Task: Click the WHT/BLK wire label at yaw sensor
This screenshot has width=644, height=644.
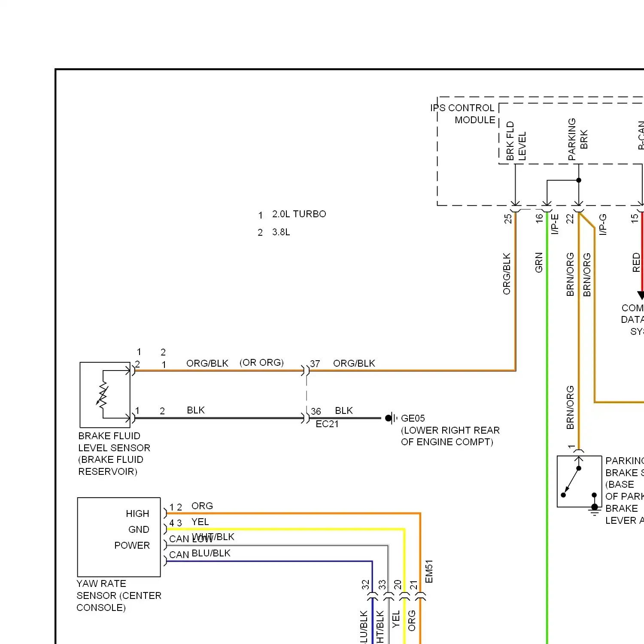Action: [x=213, y=537]
